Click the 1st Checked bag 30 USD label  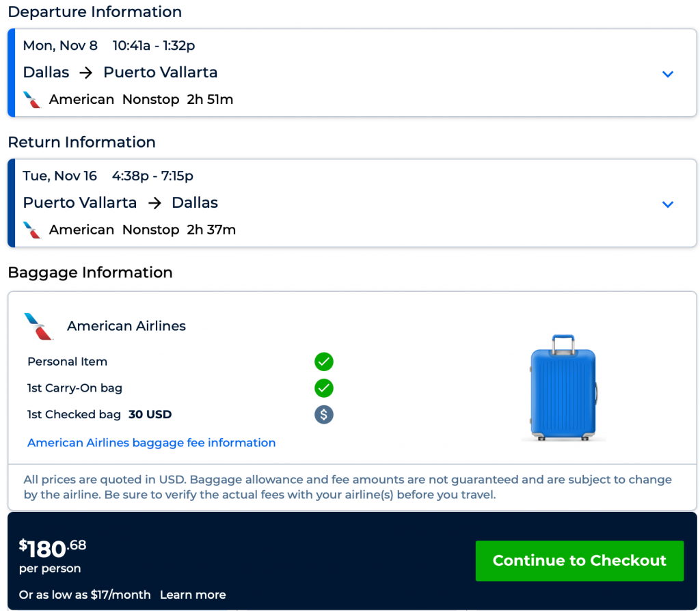point(99,414)
